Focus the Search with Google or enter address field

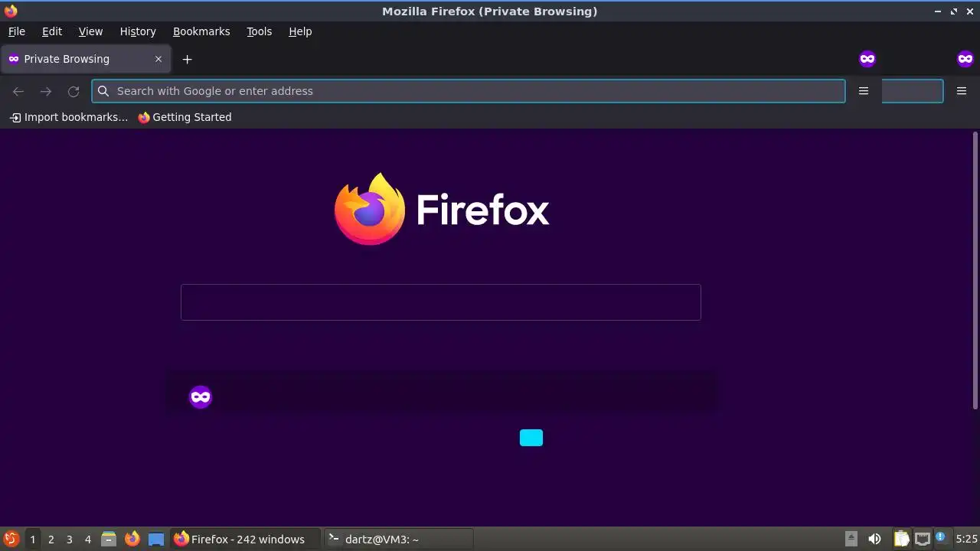coord(469,91)
